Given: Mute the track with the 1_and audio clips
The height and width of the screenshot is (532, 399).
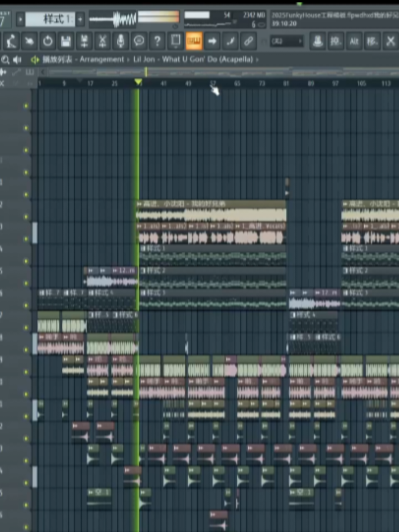Looking at the screenshot, I should pos(26,239).
